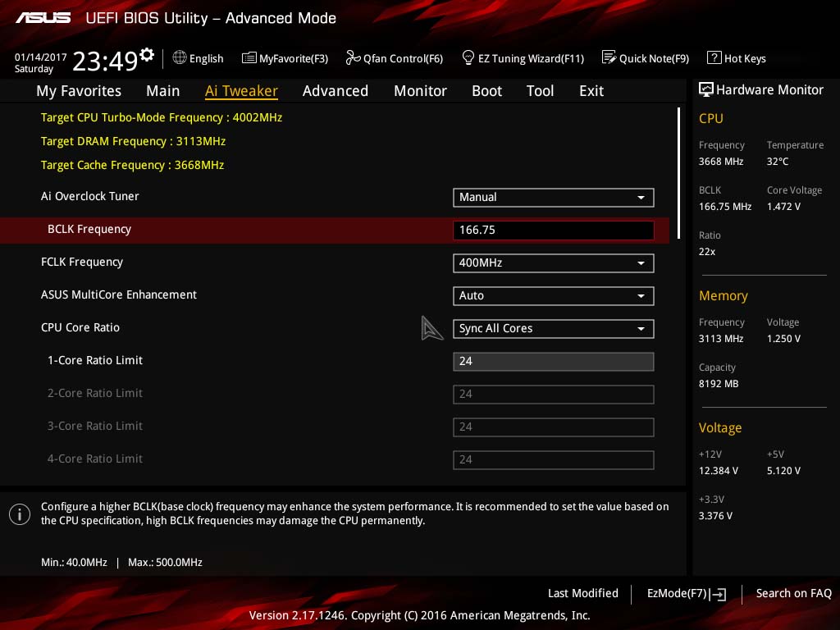Click the +3.3V reading 3.376 V
The width and height of the screenshot is (840, 630).
pyautogui.click(x=715, y=515)
